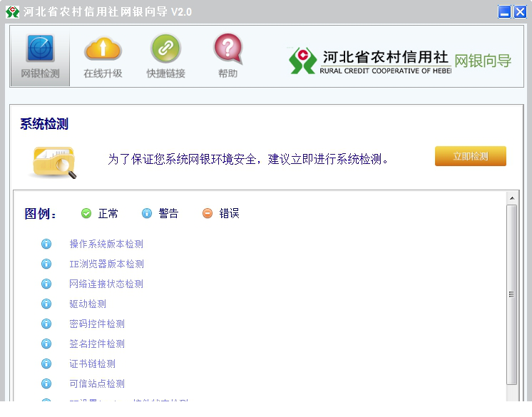
Task: Select 驱动检测 item text
Action: [88, 304]
